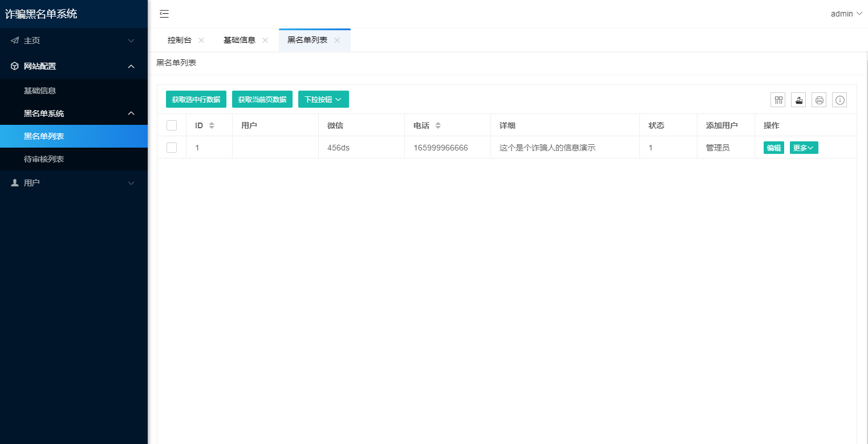This screenshot has width=868, height=444.
Task: Open the 下拉按钮 dropdown
Action: point(323,99)
